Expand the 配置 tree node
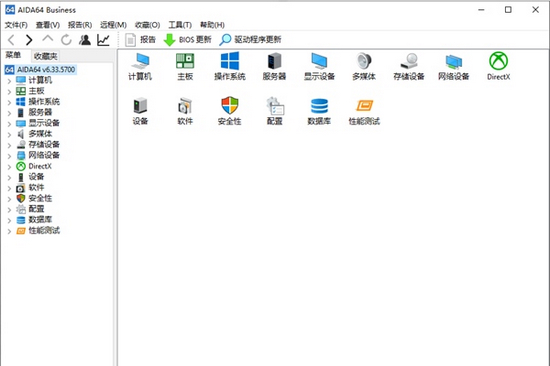550x366 pixels. click(x=9, y=210)
